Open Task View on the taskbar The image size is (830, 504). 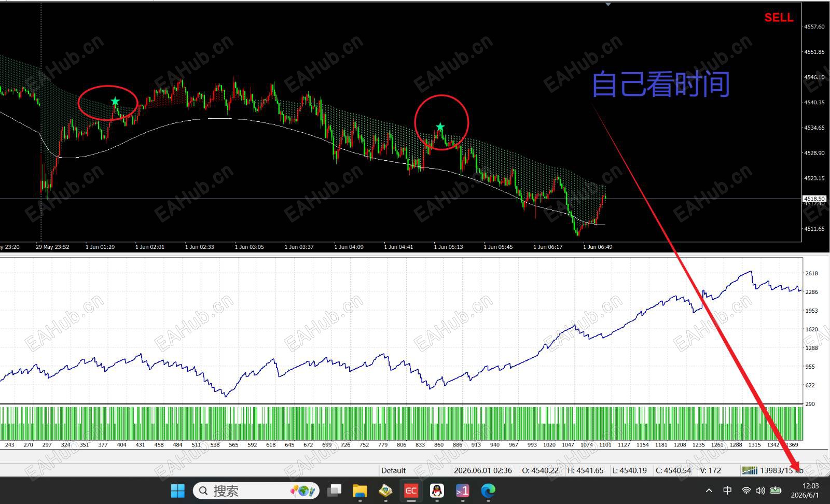pos(335,491)
